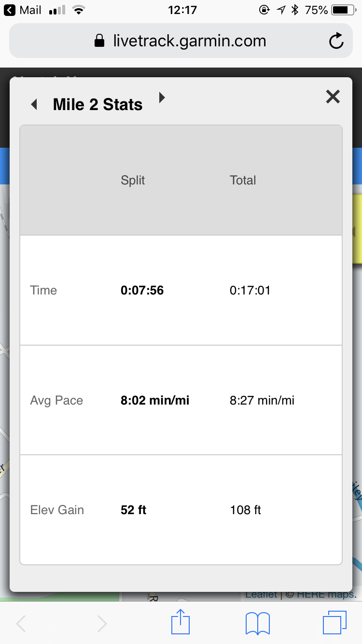Viewport: 362px width, 644px height.
Task: Tap the lock icon in address bar
Action: tap(99, 41)
